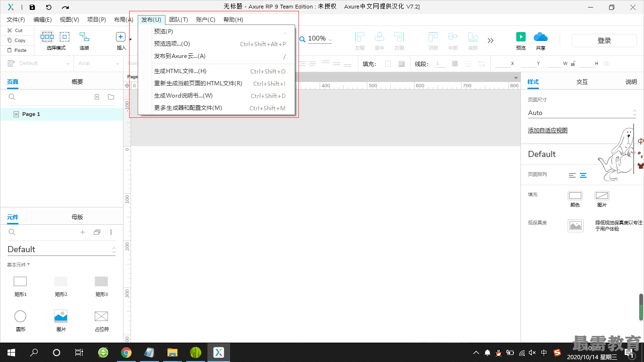Click the W width input field
Image resolution: width=644 pixels, height=362 pixels.
point(554,64)
